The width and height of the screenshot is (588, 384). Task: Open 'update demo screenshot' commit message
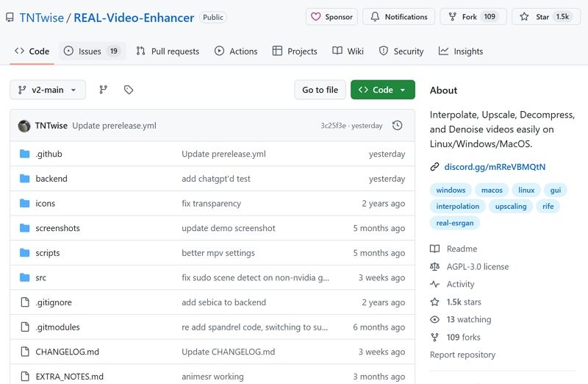pyautogui.click(x=229, y=228)
